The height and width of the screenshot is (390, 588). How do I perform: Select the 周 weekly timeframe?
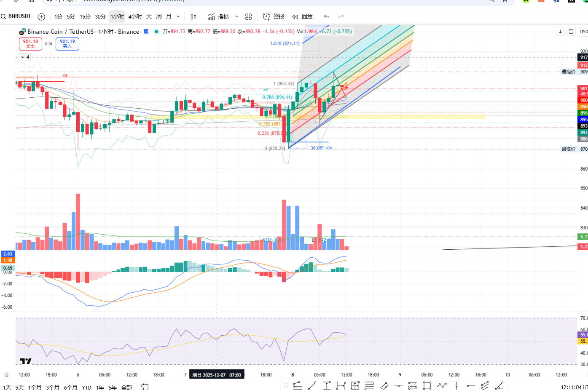point(159,16)
